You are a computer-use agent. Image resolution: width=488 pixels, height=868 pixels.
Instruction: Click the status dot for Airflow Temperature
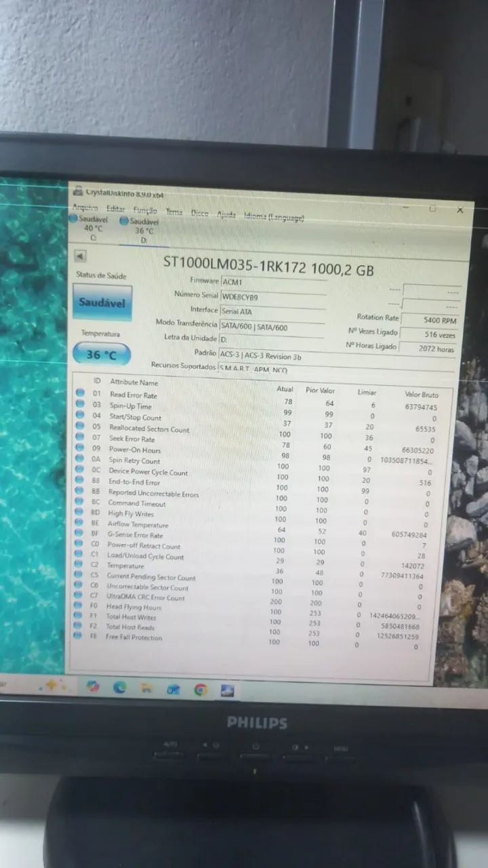pos(79,523)
